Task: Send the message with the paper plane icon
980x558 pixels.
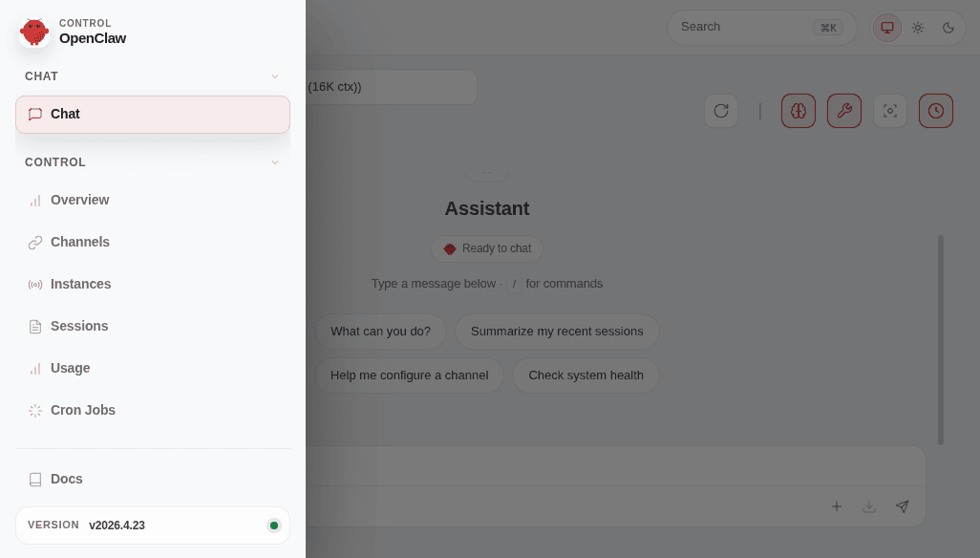Action: click(902, 506)
